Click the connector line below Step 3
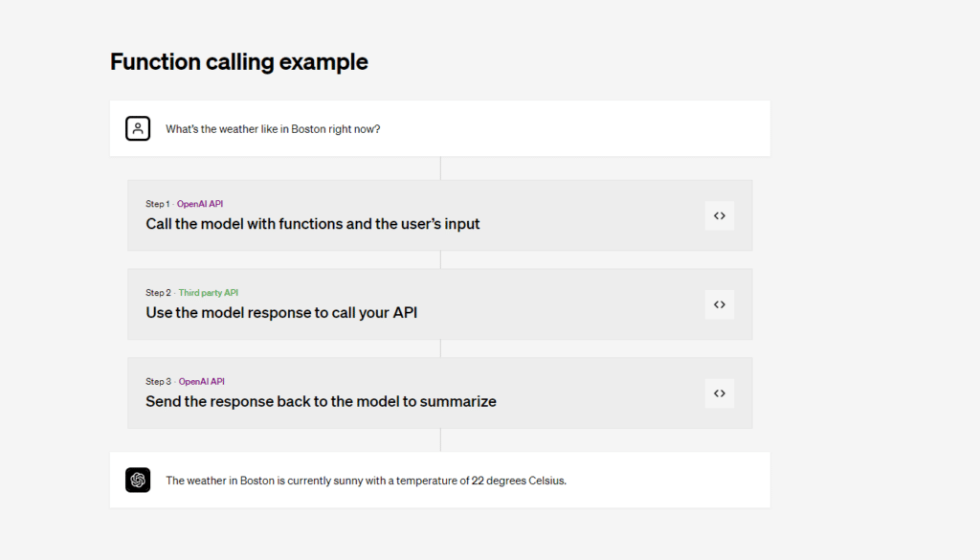The height and width of the screenshot is (560, 980). 440,440
